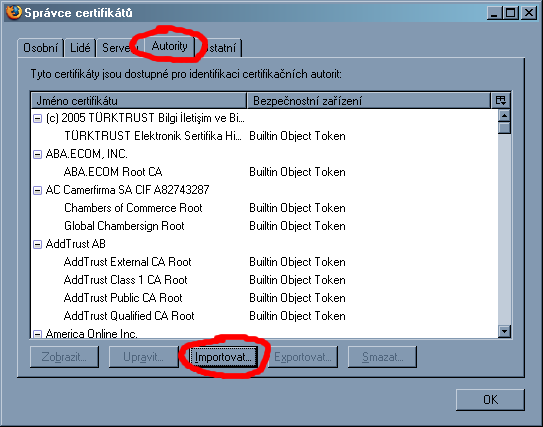This screenshot has width=543, height=427.
Task: Click the Firefox icon in title bar
Action: coord(14,13)
